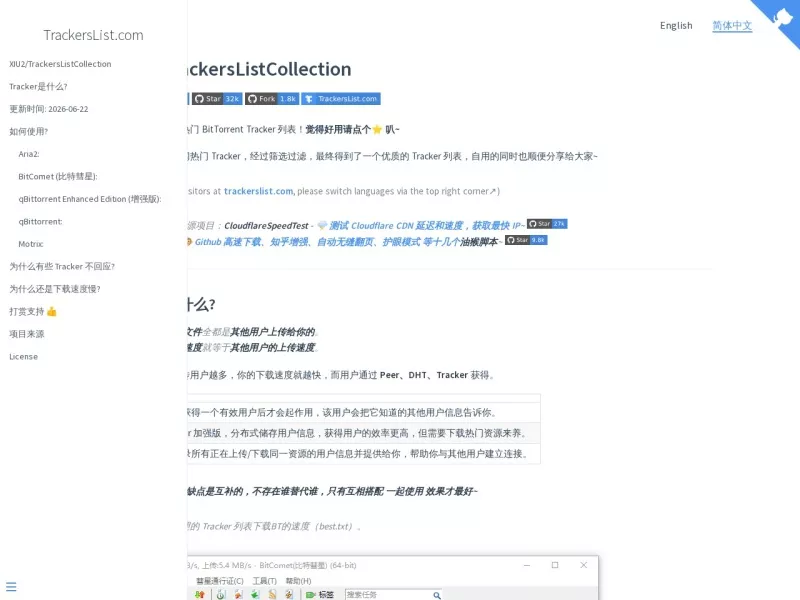Toggle sidebar with the hamburger icon
This screenshot has height=600, width=800.
pos(11,587)
